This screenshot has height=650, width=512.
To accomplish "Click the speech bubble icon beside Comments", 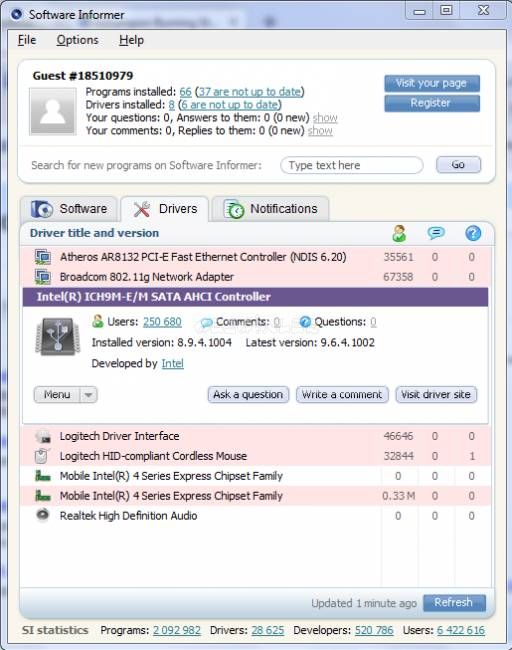I will pyautogui.click(x=206, y=322).
